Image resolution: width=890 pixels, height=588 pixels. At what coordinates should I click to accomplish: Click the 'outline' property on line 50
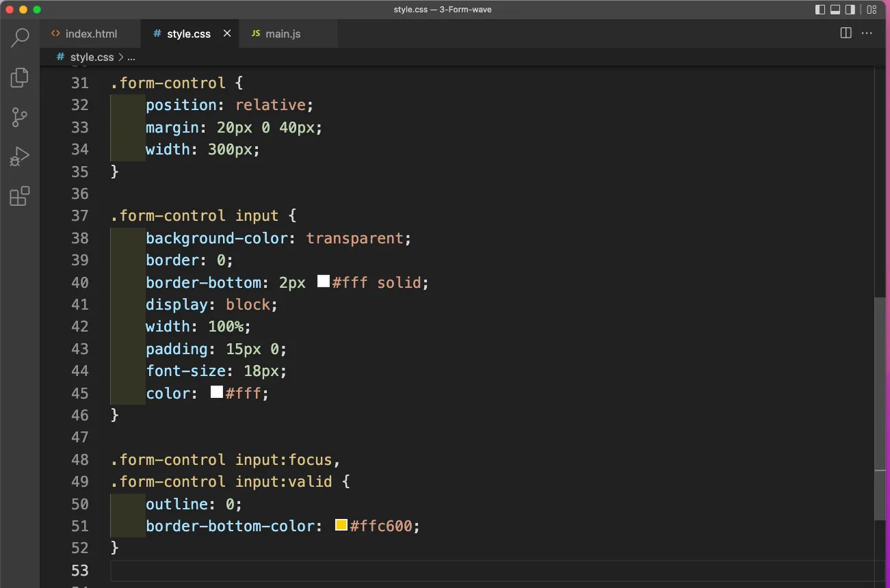(176, 505)
